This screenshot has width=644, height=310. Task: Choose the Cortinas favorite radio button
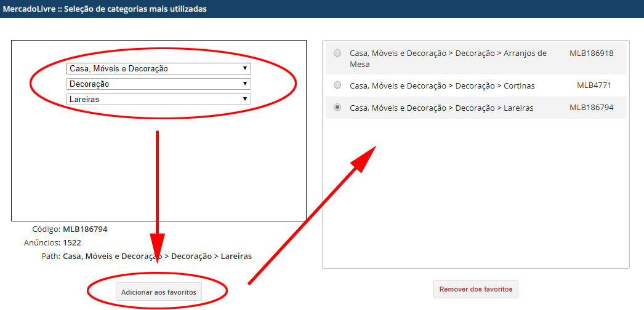tap(337, 85)
